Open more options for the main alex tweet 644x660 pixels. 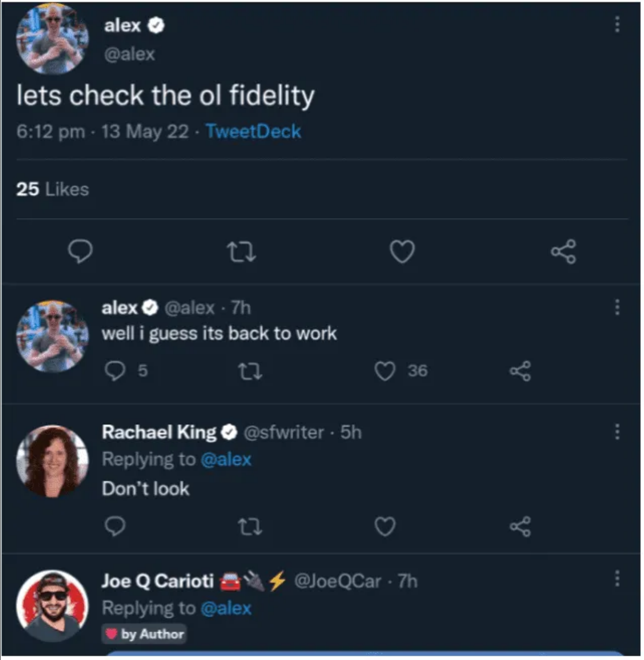[x=617, y=24]
